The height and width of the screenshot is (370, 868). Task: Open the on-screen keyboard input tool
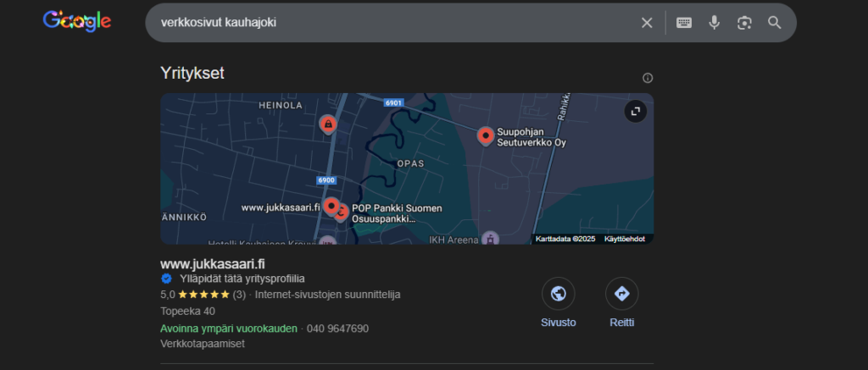tap(684, 23)
